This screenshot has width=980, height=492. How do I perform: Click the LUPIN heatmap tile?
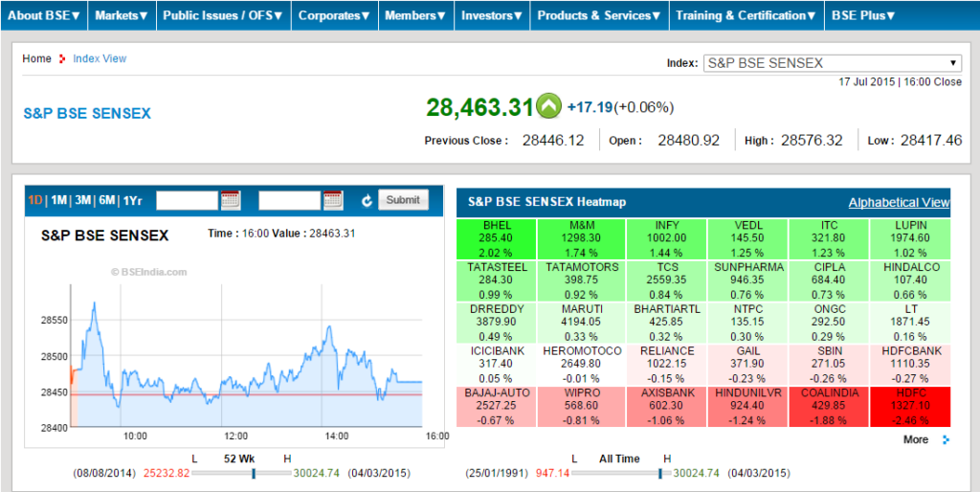tap(910, 238)
